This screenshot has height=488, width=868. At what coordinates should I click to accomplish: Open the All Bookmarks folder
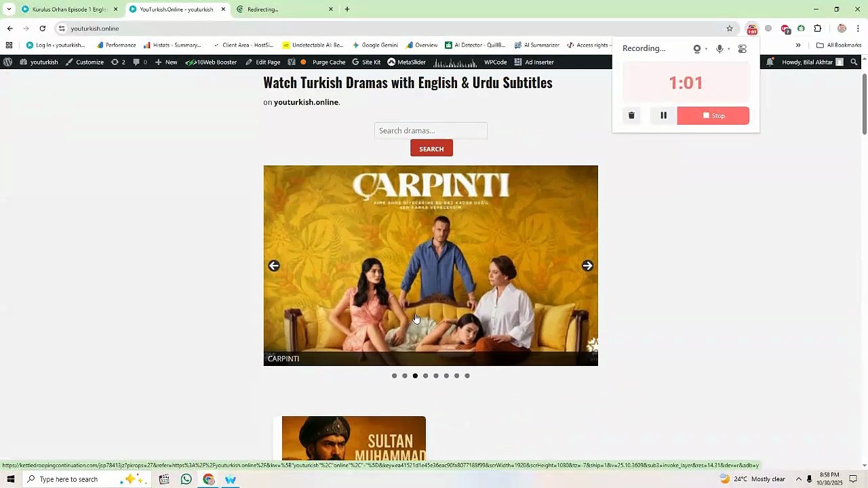(x=839, y=45)
